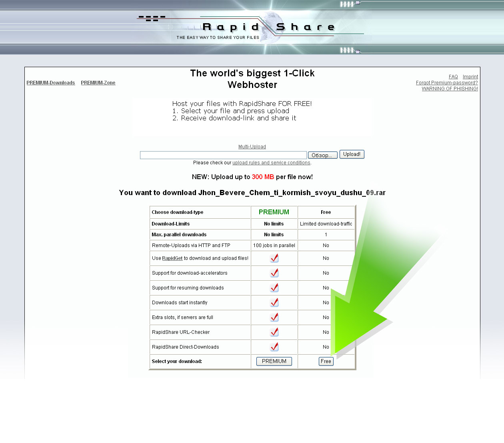
Task: Click the file path input field
Action: (223, 155)
